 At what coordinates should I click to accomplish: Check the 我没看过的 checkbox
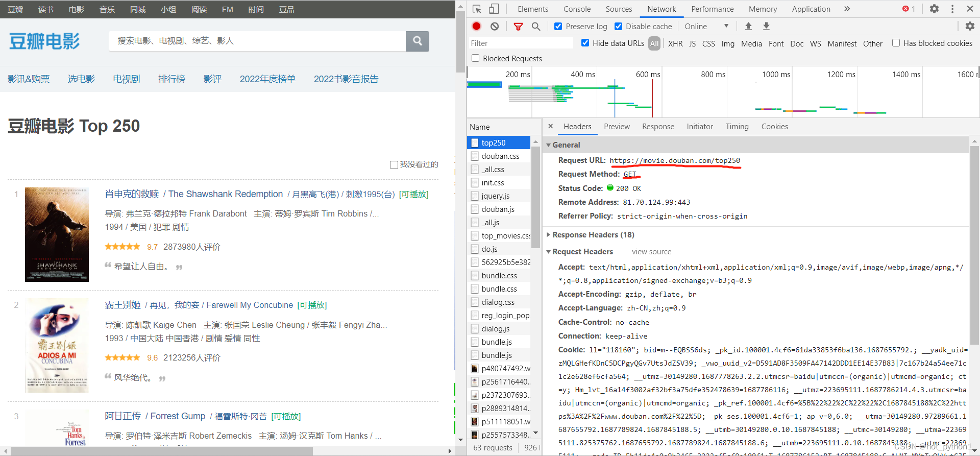coord(394,164)
